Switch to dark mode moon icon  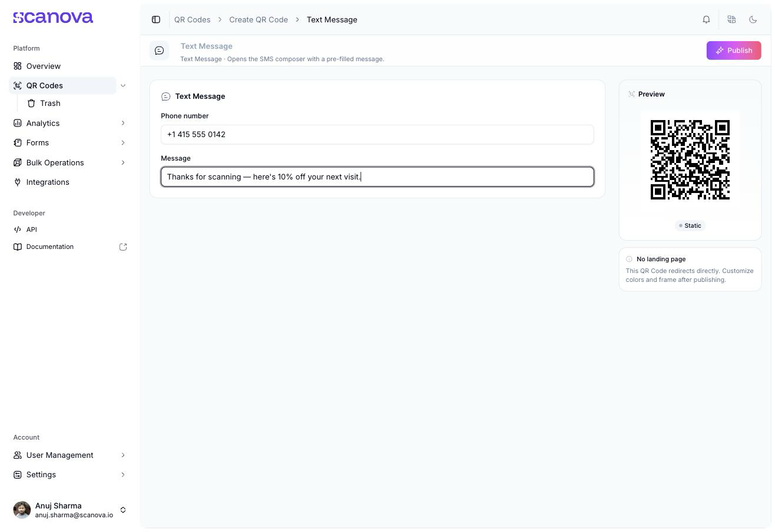tap(753, 19)
